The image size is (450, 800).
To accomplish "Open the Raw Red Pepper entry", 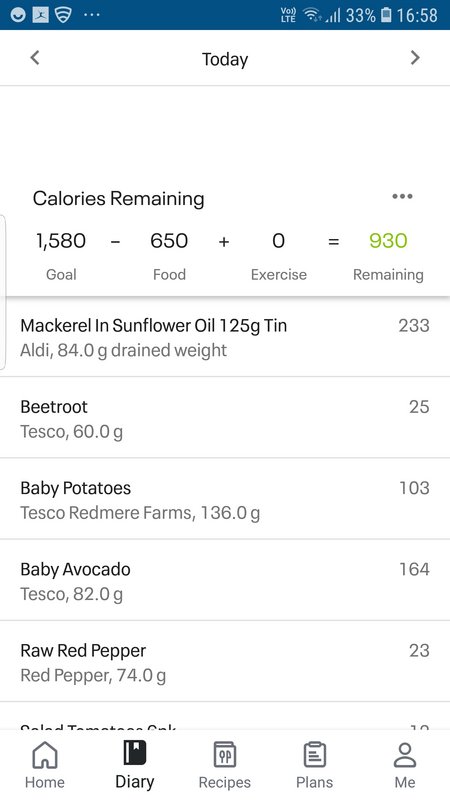I will pos(225,661).
